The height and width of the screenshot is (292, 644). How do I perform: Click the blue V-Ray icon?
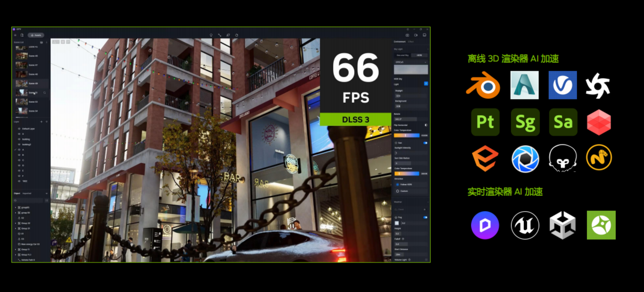(563, 85)
